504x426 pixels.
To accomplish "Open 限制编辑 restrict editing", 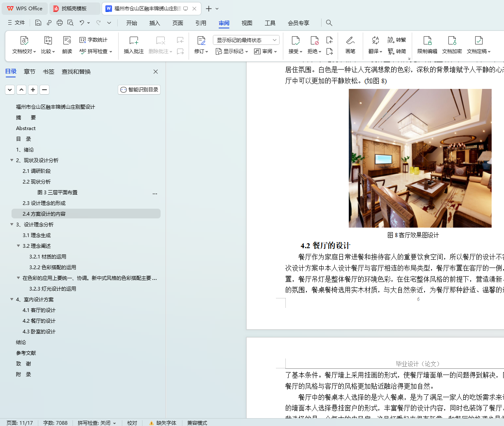I will (427, 45).
